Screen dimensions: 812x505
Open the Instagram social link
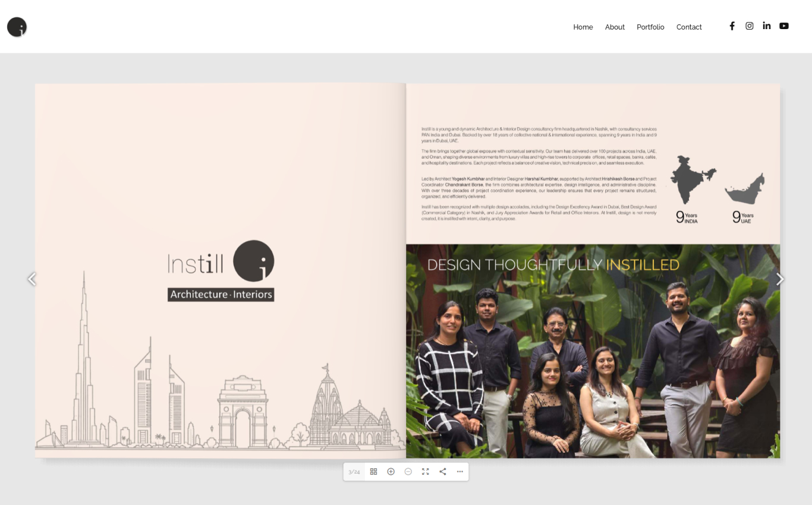click(750, 26)
